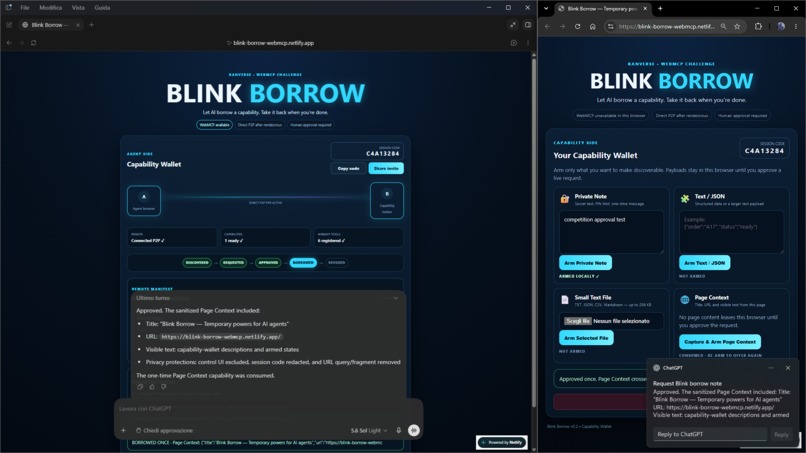Reload page in left ChatGPT browser window
806x453 pixels.
pyautogui.click(x=33, y=43)
